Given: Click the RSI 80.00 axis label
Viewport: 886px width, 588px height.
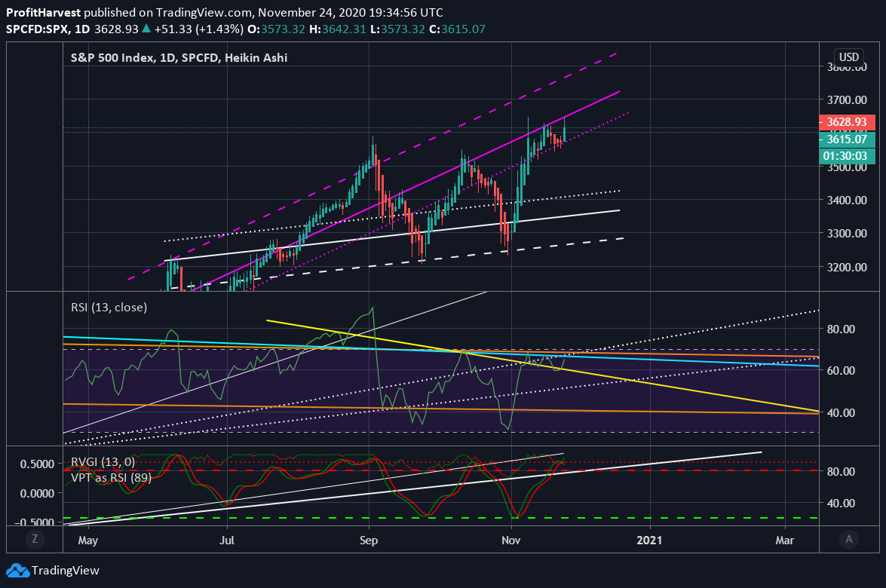Looking at the screenshot, I should click(841, 329).
